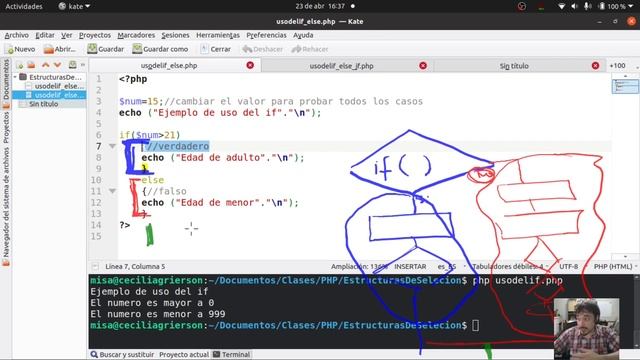Click the Buscar y sustituir panel button
This screenshot has height=360, width=640.
(x=122, y=355)
